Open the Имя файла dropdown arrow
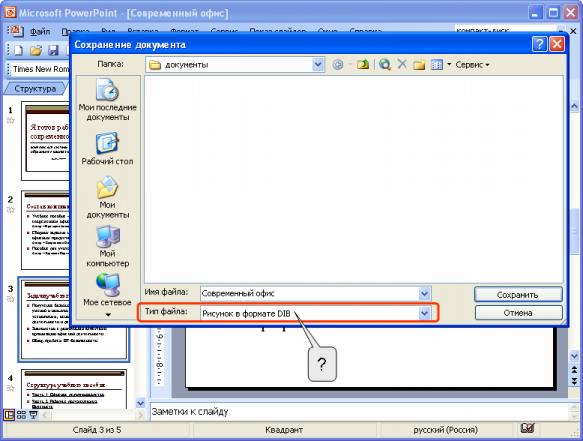This screenshot has height=441, width=583. click(x=424, y=294)
